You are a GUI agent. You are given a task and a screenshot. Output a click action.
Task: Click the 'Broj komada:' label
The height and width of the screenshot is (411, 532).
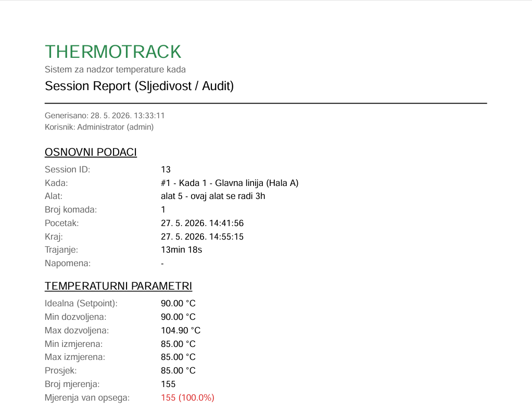71,210
